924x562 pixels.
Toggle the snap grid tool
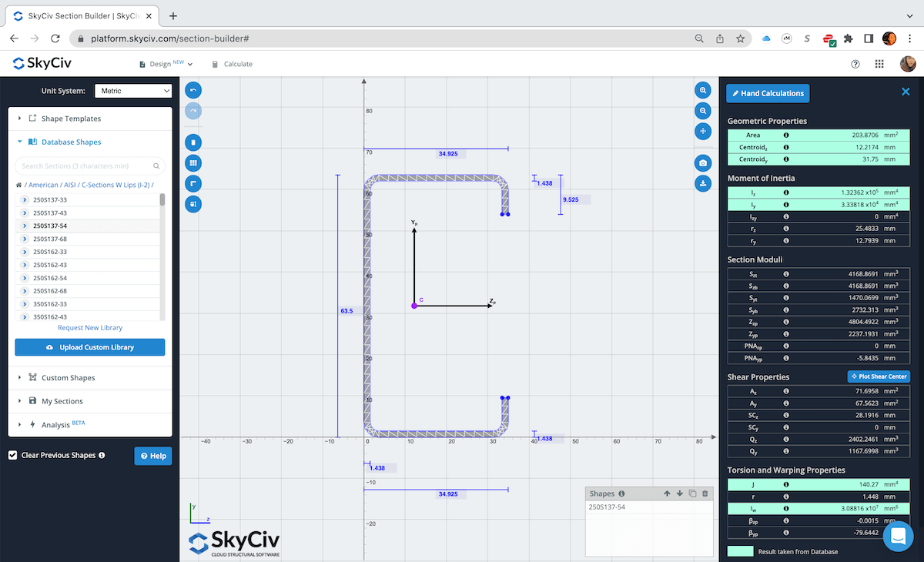coord(193,162)
